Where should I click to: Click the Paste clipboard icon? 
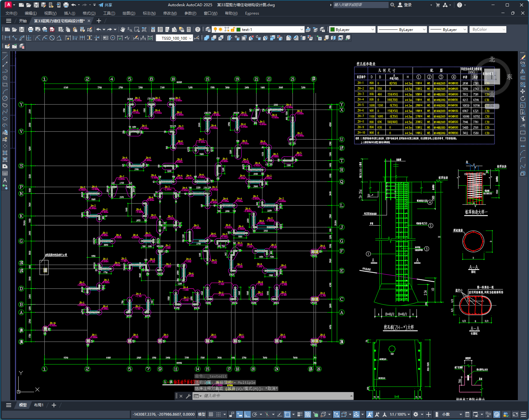click(x=75, y=29)
